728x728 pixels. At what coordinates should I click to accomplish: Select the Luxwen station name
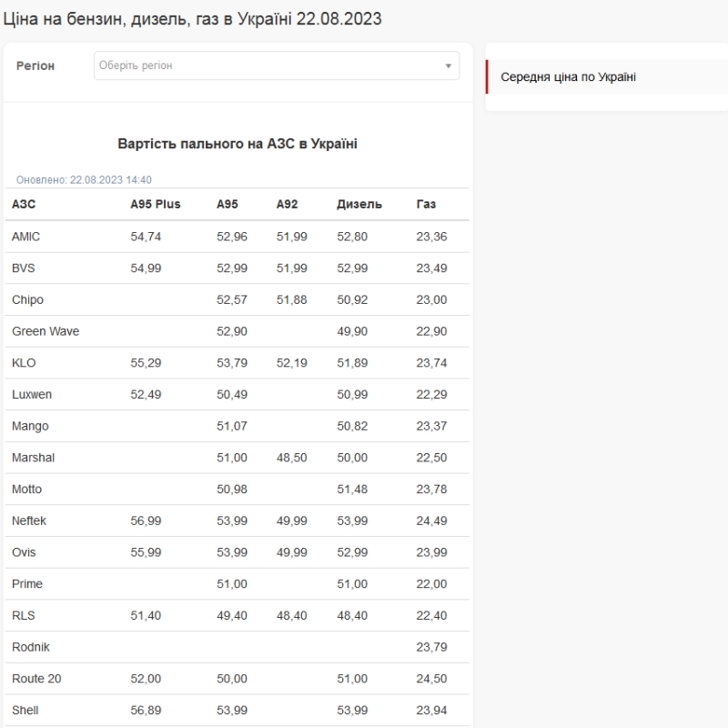coord(32,395)
